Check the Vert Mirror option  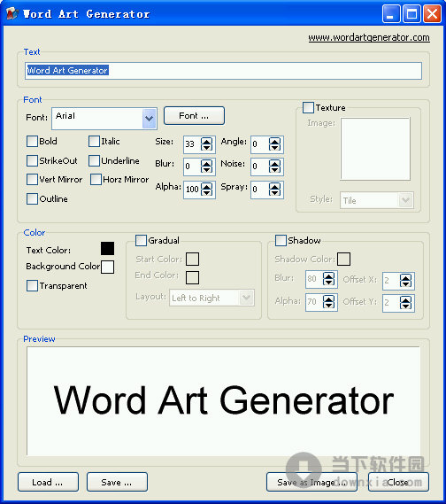click(x=32, y=179)
